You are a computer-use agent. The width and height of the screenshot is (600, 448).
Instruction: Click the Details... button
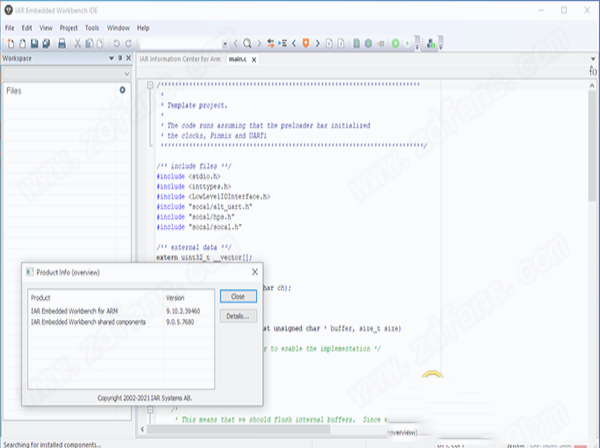[237, 316]
